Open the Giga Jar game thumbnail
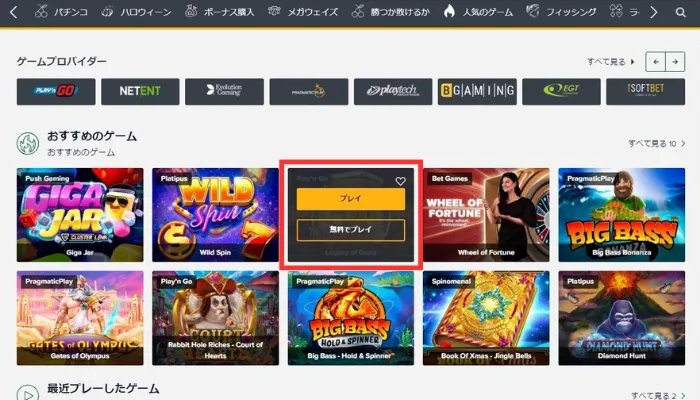Screen dimensions: 700x400 pyautogui.click(x=80, y=215)
